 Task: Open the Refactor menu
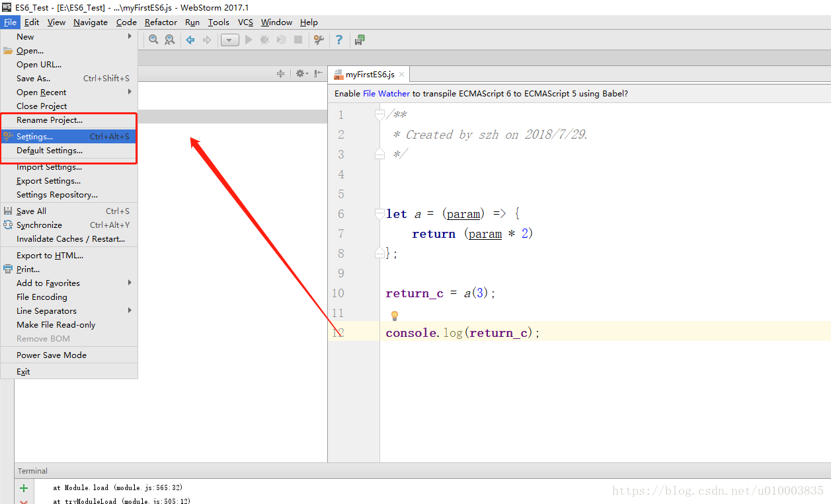(161, 22)
